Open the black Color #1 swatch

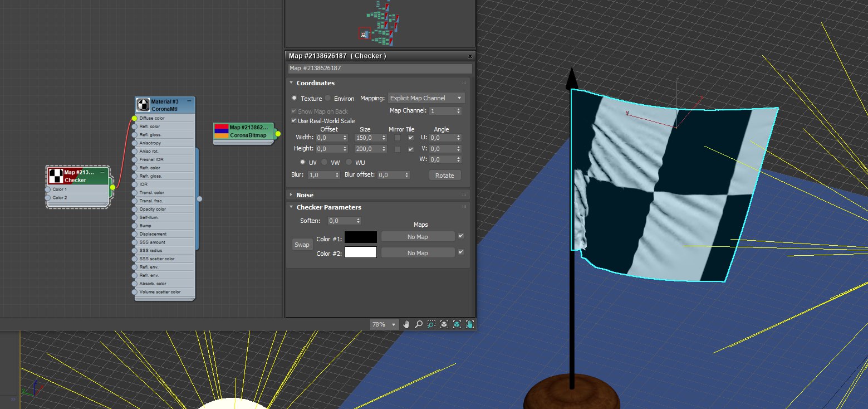point(361,237)
